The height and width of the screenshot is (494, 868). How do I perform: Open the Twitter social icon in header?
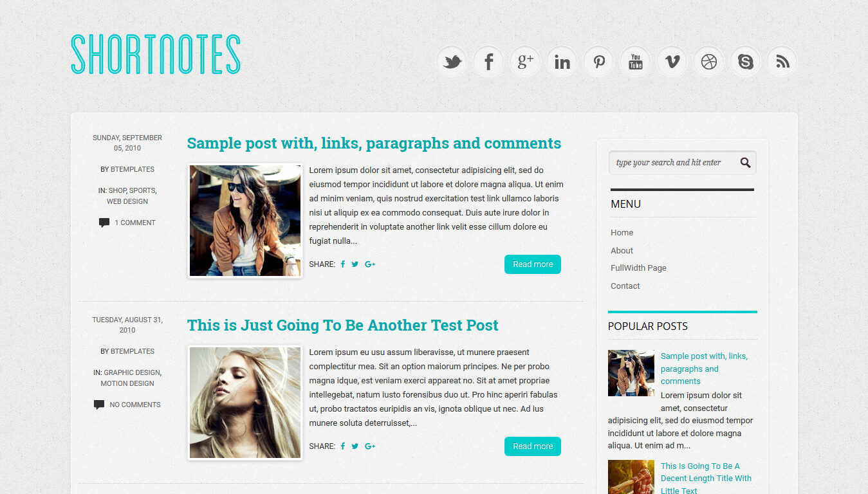point(452,62)
